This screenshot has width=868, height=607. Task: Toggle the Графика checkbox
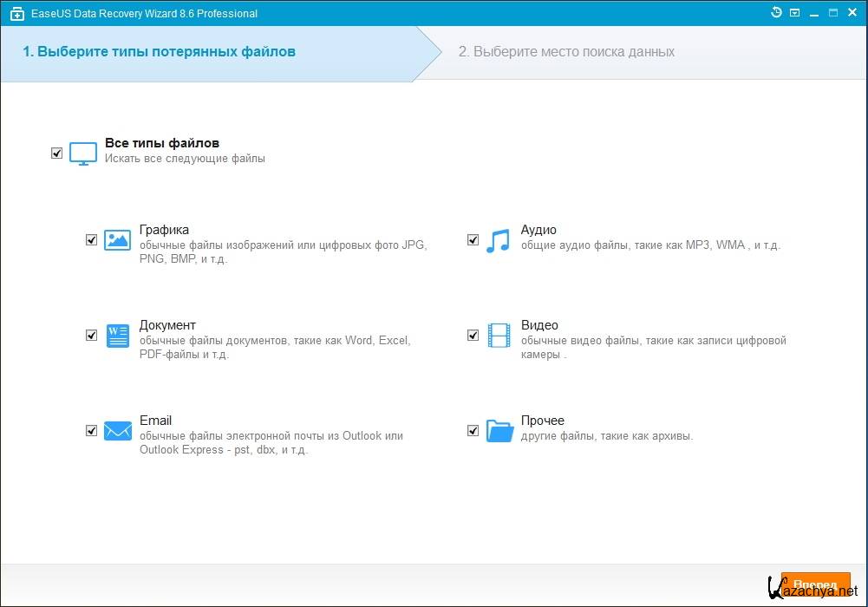click(x=92, y=240)
